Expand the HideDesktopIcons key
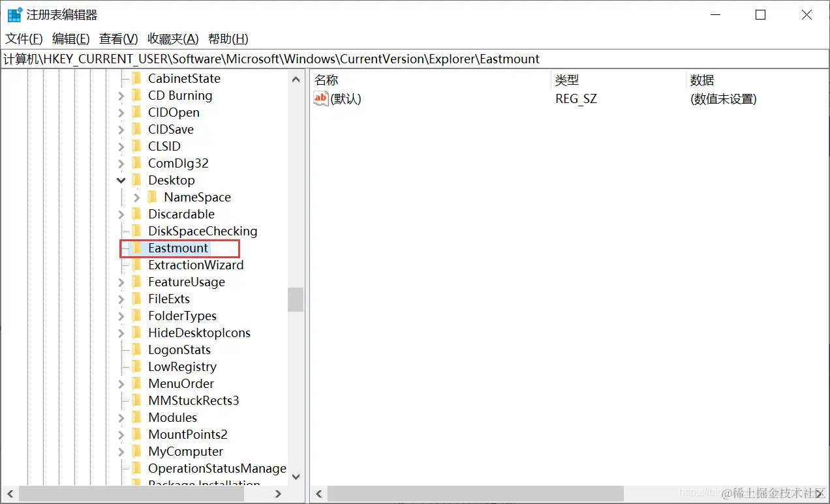The height and width of the screenshot is (504, 830). pyautogui.click(x=121, y=333)
